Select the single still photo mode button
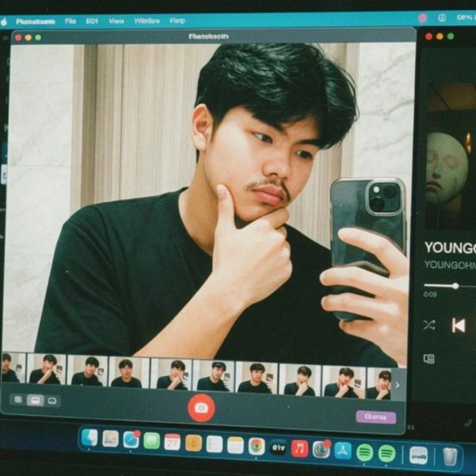 point(35,400)
